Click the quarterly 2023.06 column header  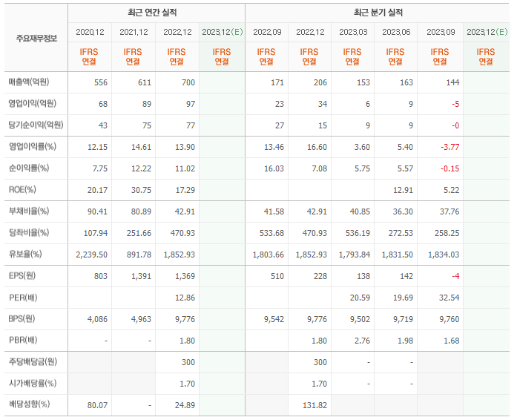coord(396,32)
